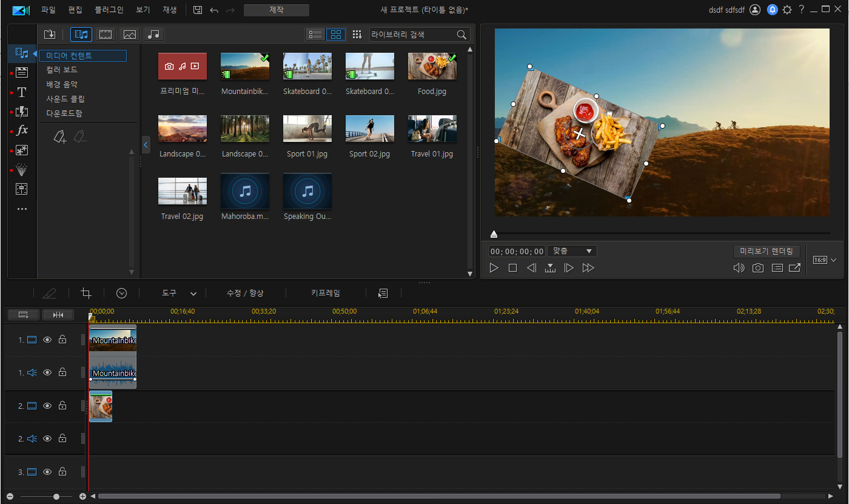Open the 파일 menu
This screenshot has width=849, height=504.
click(49, 10)
